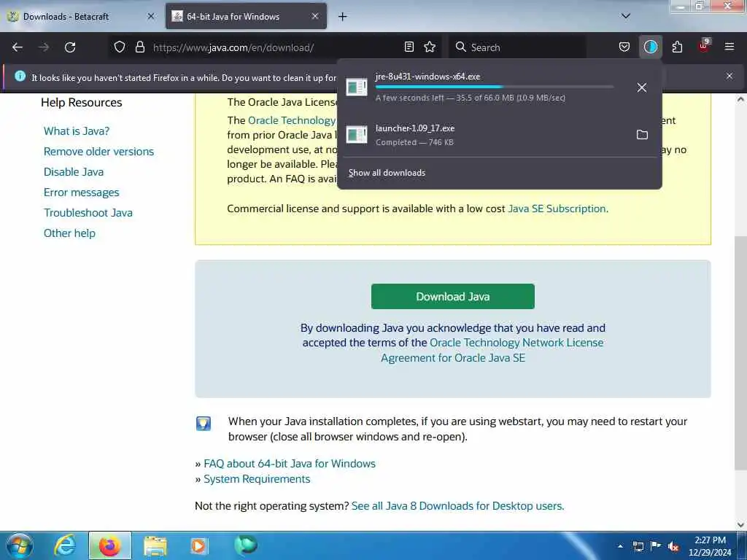Open tracking protection shield icon
747x560 pixels.
[x=120, y=47]
